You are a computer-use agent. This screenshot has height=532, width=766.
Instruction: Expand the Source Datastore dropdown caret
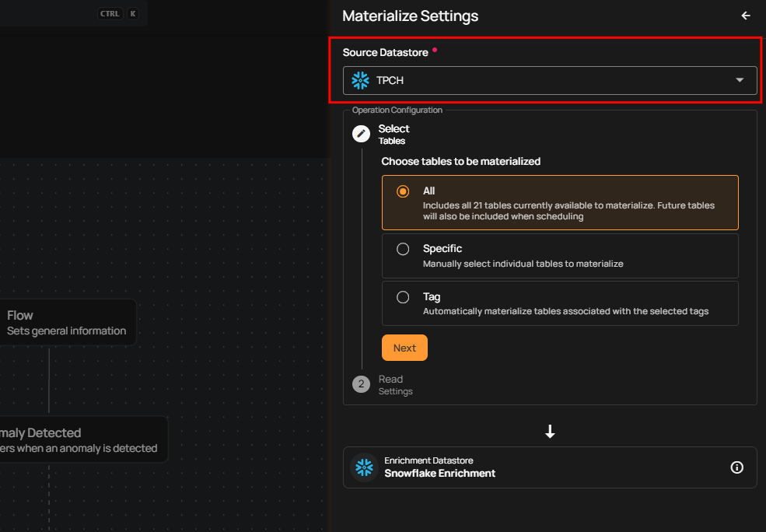pyautogui.click(x=740, y=80)
